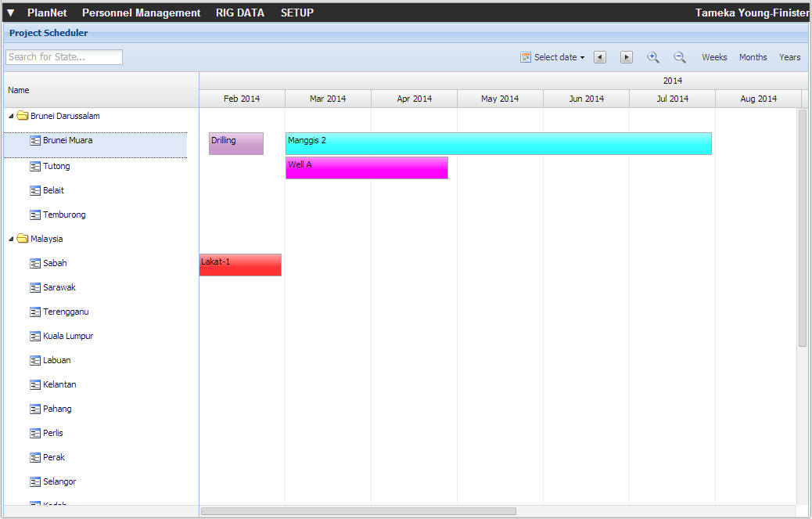Click the horizontal scrollbar under the timeline

point(358,511)
